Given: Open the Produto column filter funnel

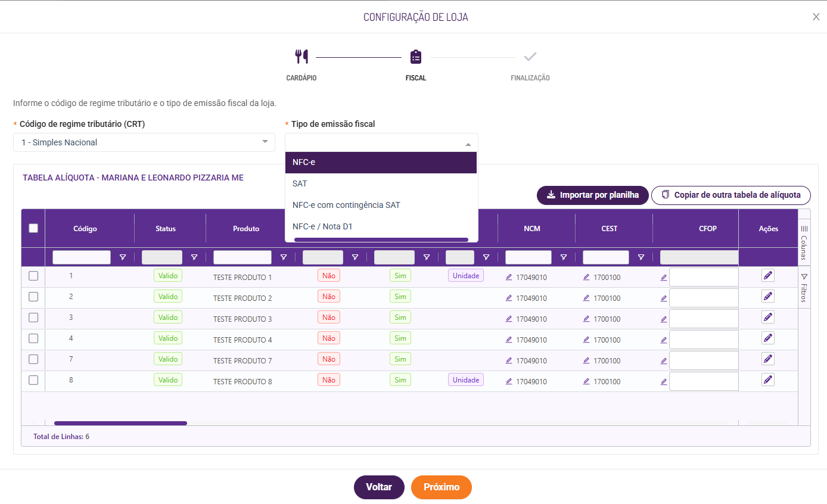Looking at the screenshot, I should [x=284, y=257].
